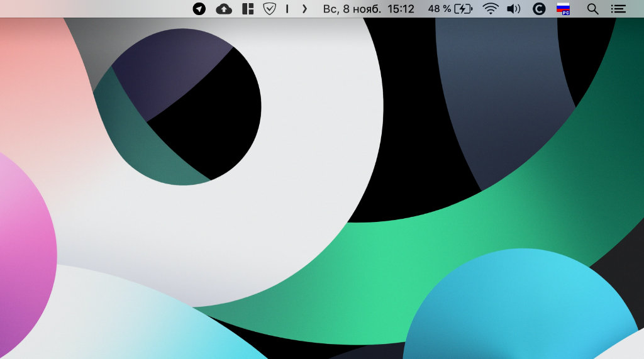Image resolution: width=644 pixels, height=359 pixels.
Task: Open the volume speaker control
Action: 514,9
